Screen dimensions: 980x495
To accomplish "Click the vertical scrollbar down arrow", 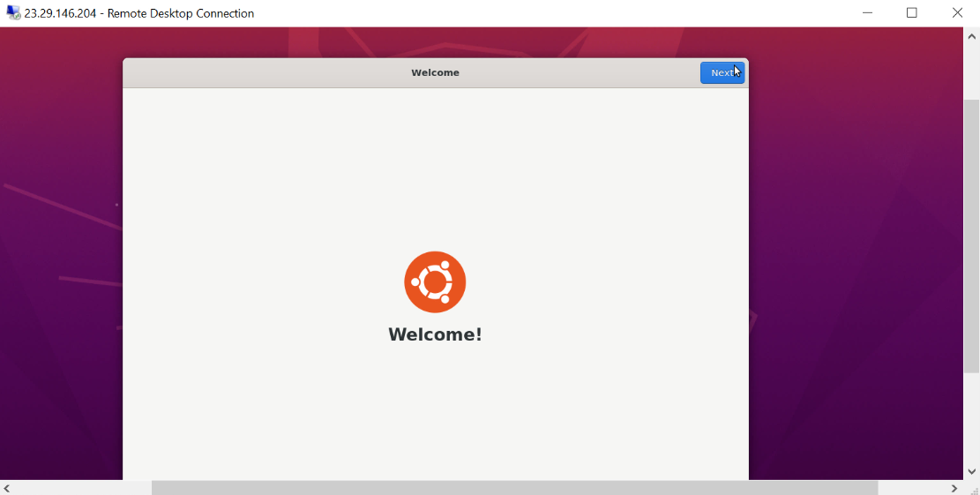I will [972, 471].
